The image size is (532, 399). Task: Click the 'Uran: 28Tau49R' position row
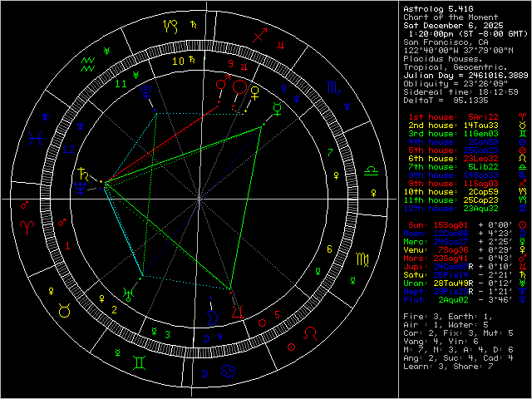click(465, 283)
